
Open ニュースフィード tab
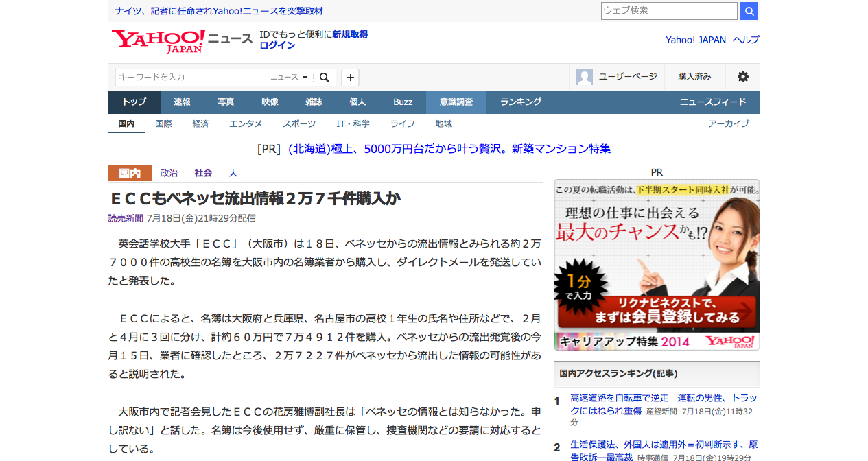point(713,102)
